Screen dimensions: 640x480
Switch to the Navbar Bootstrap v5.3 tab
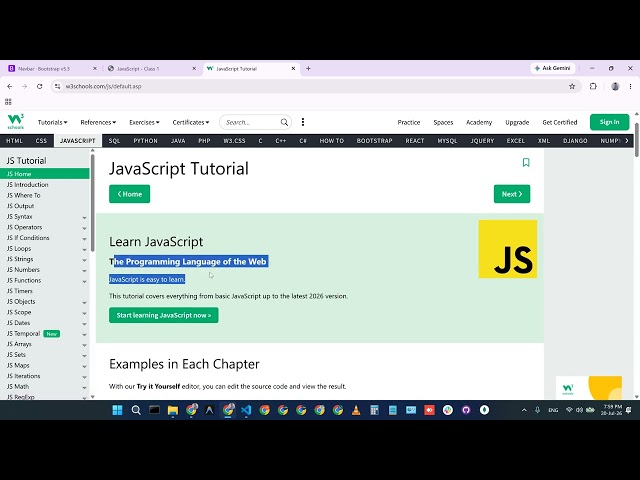51,69
